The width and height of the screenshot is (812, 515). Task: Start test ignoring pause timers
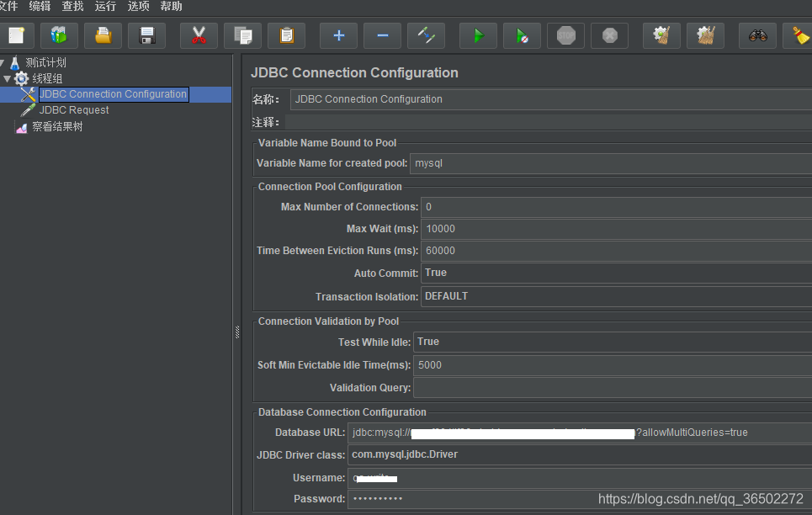522,35
